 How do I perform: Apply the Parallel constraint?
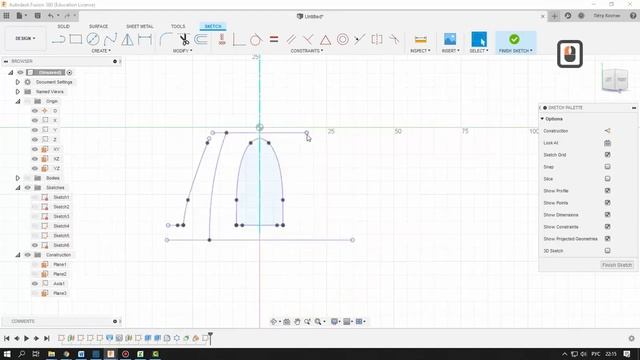pos(291,40)
